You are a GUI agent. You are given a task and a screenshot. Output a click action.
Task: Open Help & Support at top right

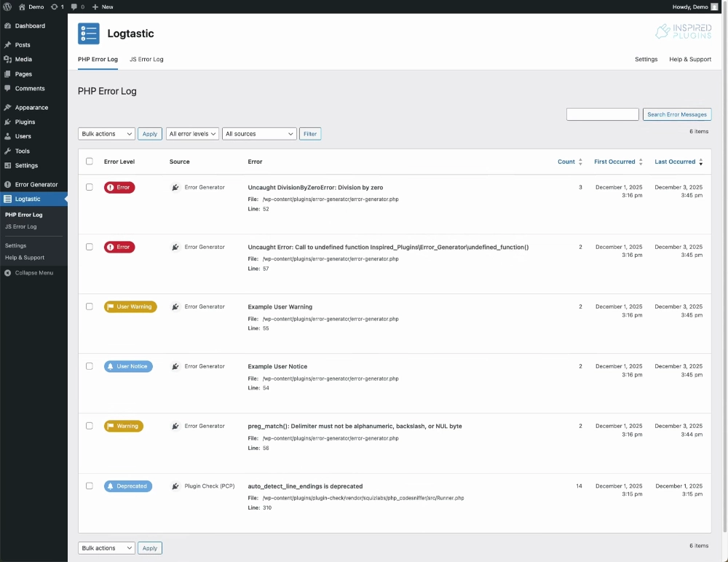(690, 60)
